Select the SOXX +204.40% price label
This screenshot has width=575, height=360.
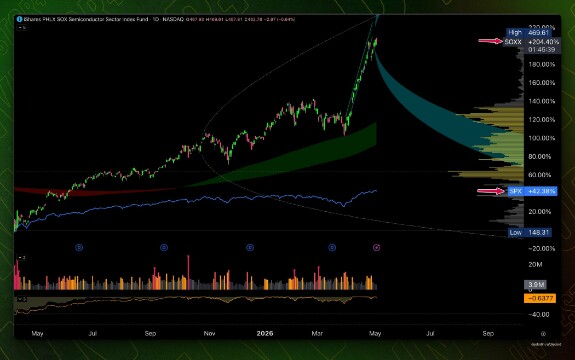pos(532,42)
